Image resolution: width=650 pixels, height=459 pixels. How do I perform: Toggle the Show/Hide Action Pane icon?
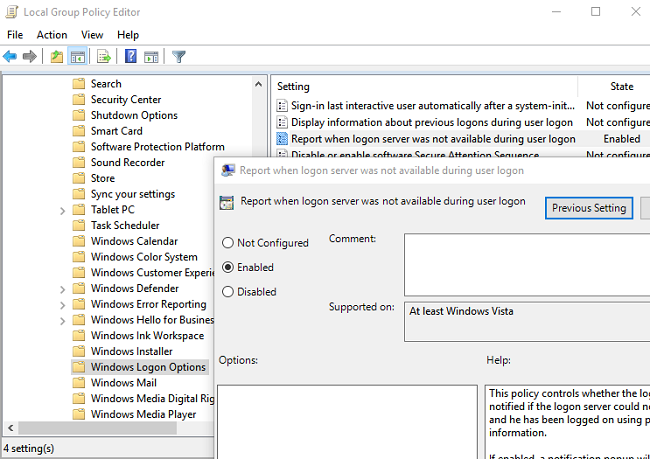tap(151, 56)
